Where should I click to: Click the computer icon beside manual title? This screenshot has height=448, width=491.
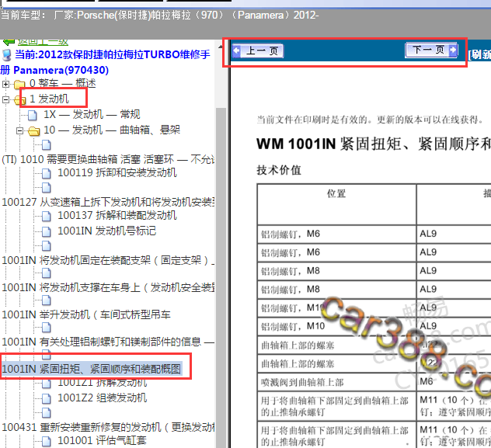[x=6, y=55]
